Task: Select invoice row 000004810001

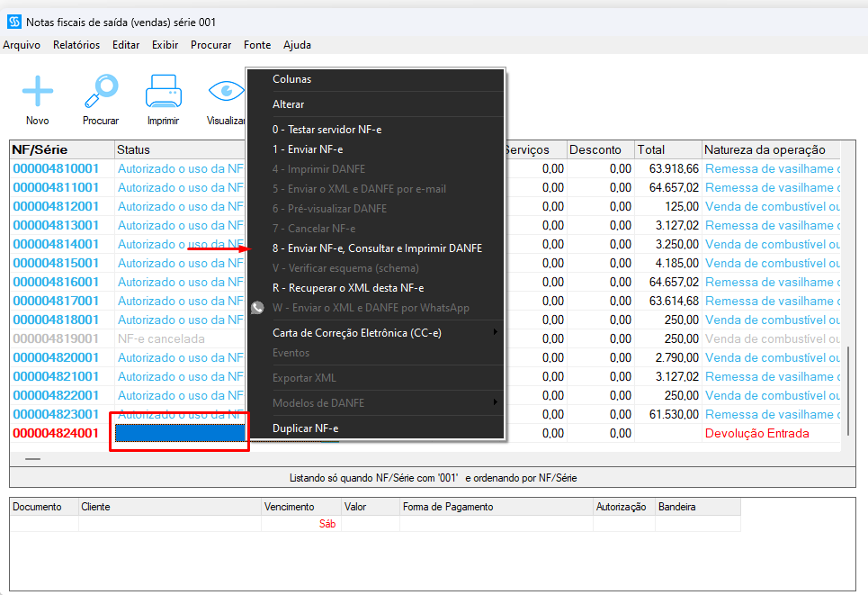Action: click(x=56, y=168)
